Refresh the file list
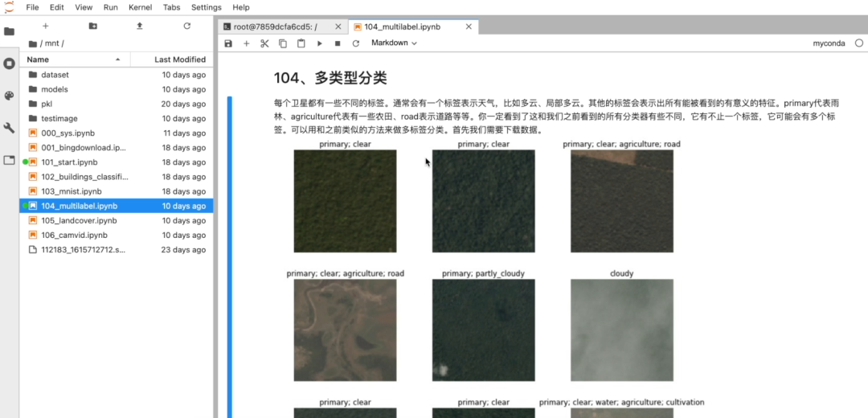 186,26
